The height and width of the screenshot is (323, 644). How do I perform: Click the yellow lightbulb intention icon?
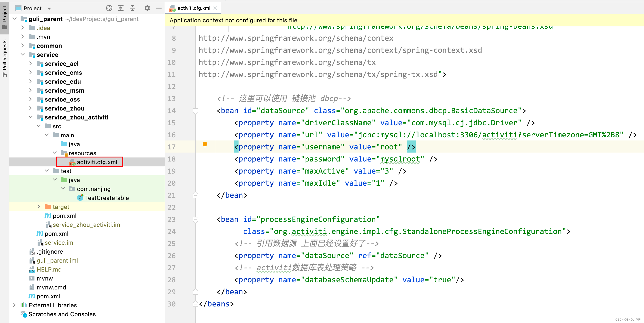(x=205, y=145)
